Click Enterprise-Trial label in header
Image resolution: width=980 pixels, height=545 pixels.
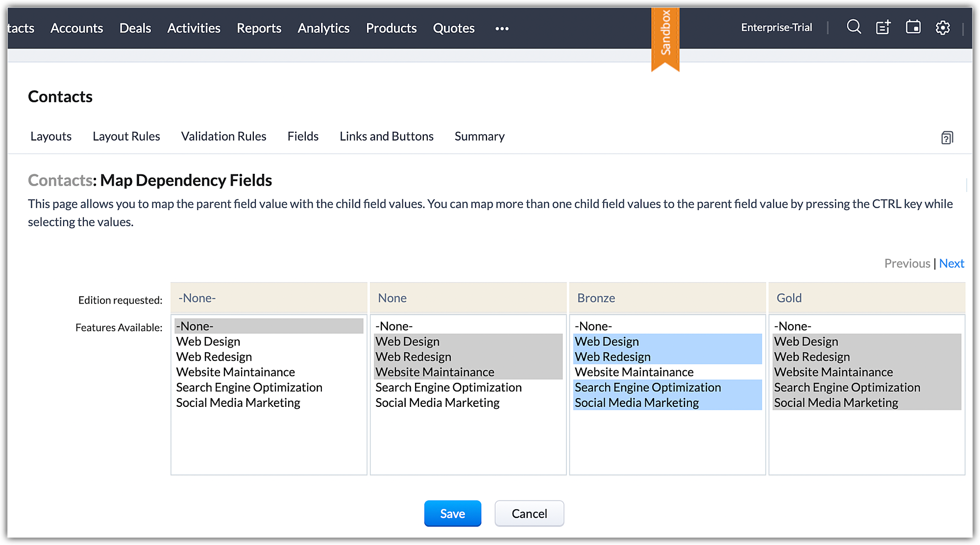[x=776, y=27]
